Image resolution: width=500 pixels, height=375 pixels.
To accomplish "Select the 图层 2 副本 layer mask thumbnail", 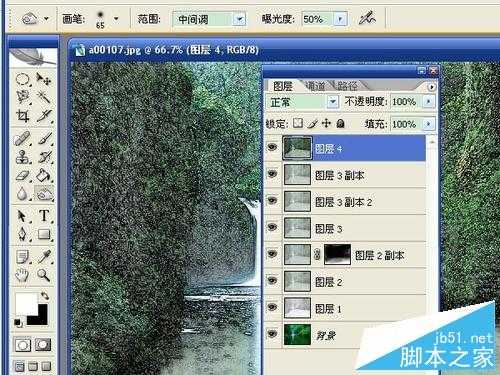I will 337,254.
